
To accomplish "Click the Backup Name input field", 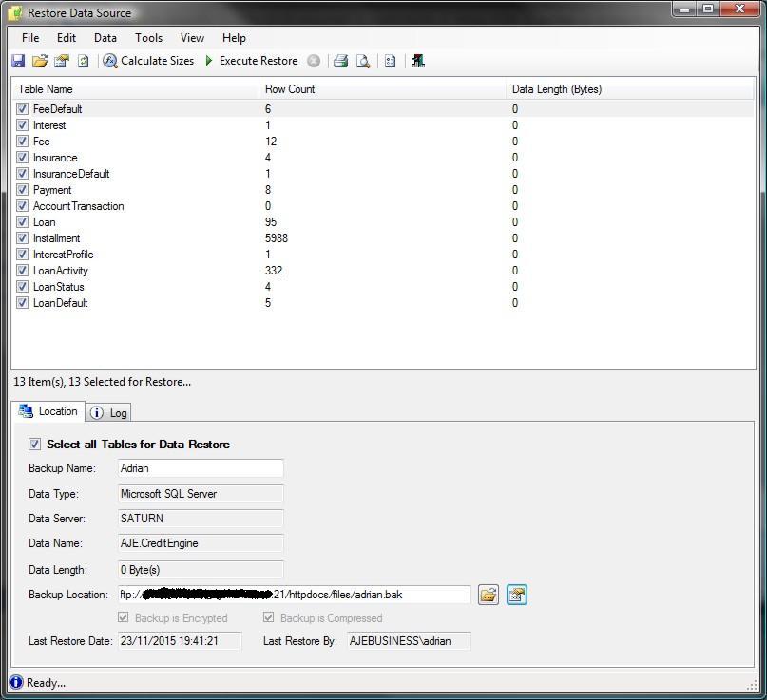I will pyautogui.click(x=201, y=468).
